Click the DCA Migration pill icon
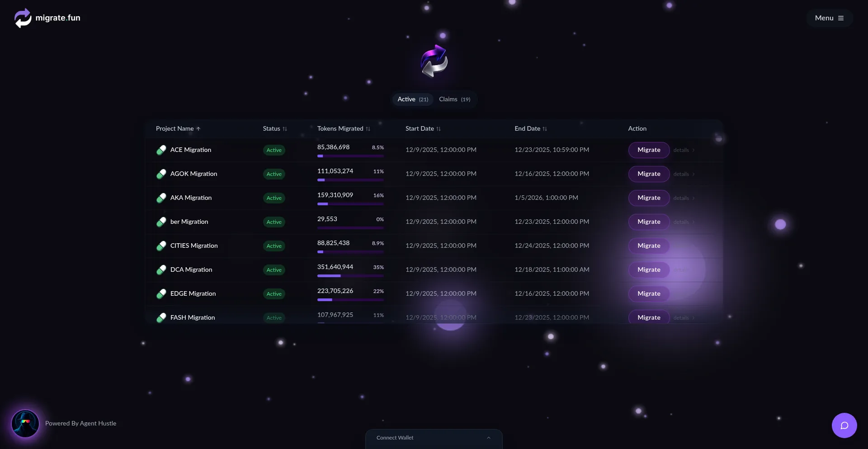The height and width of the screenshot is (449, 868). tap(161, 270)
